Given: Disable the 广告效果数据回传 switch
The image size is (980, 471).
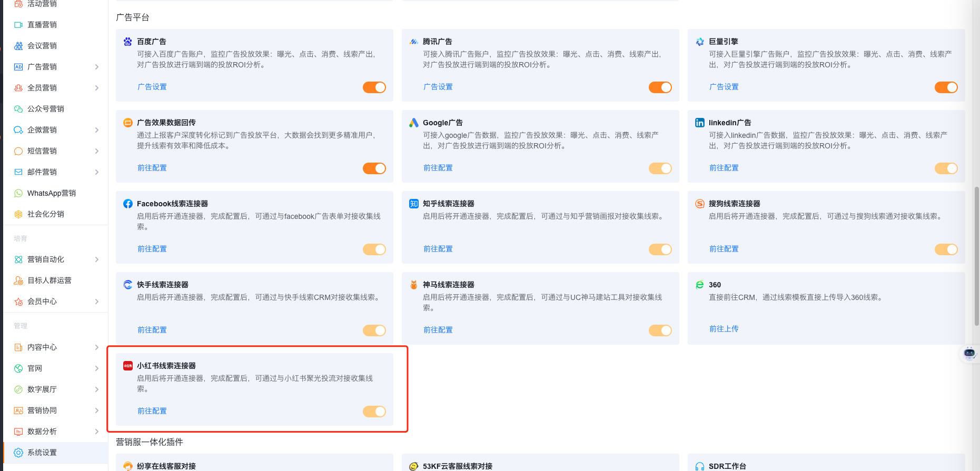Looking at the screenshot, I should [374, 168].
